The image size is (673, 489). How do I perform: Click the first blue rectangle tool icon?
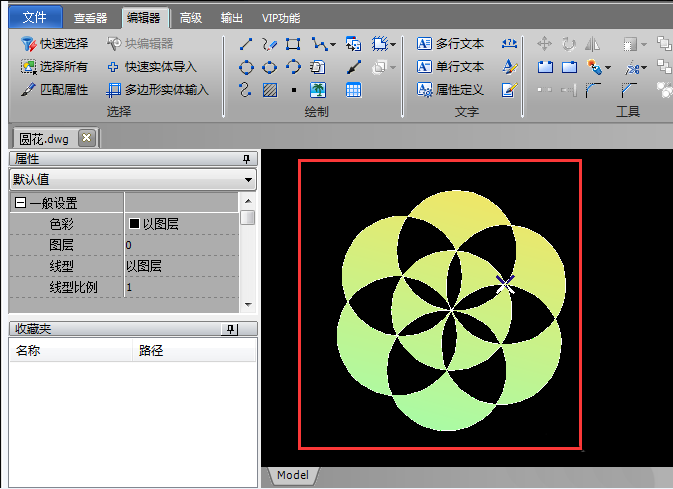545,67
